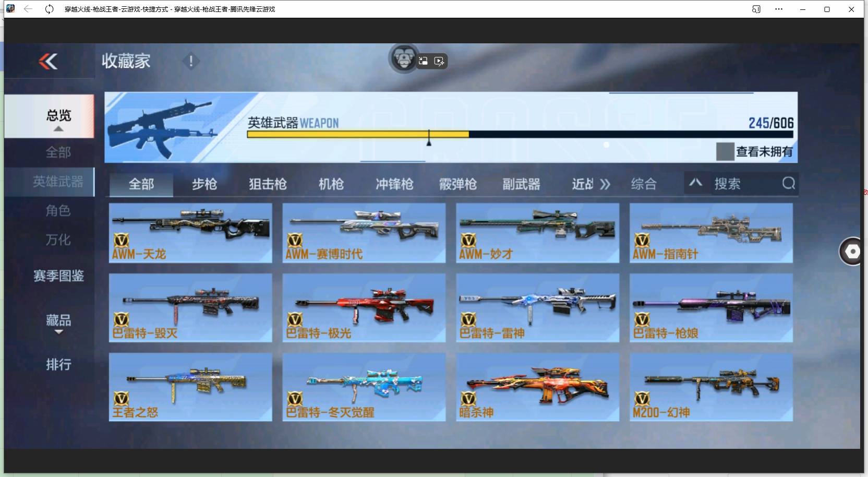The image size is (868, 477).
Task: Click the V badge on 巴雷特-毁灭
Action: tap(121, 319)
